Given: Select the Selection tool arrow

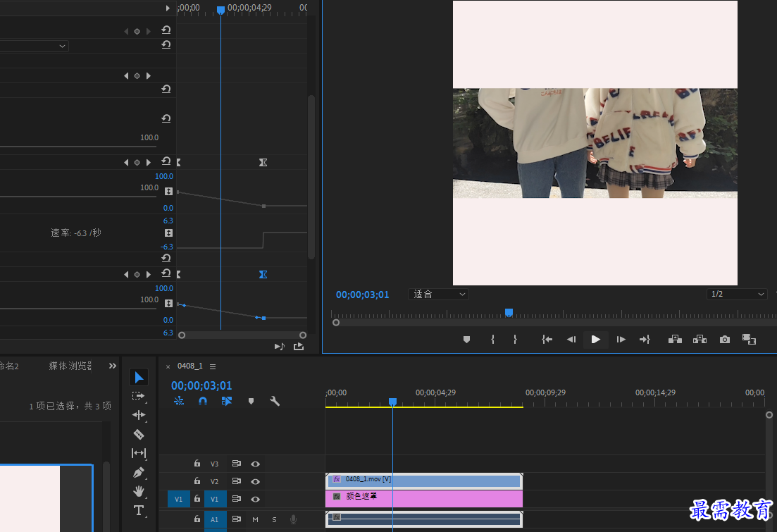Looking at the screenshot, I should tap(139, 377).
